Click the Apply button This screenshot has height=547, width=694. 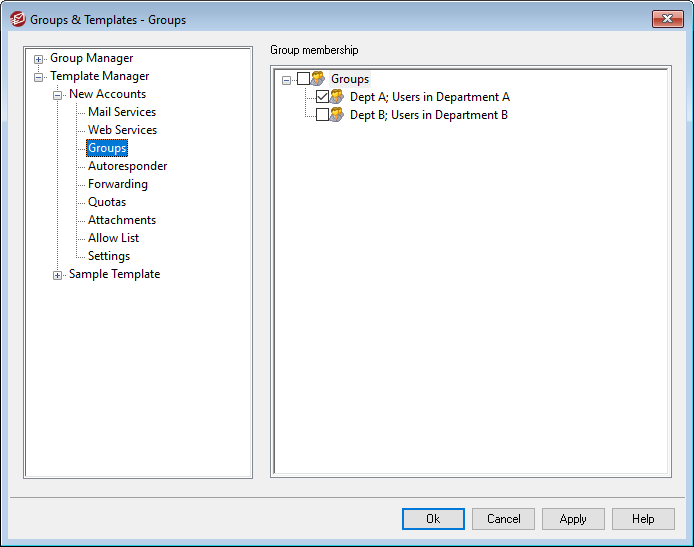click(573, 519)
